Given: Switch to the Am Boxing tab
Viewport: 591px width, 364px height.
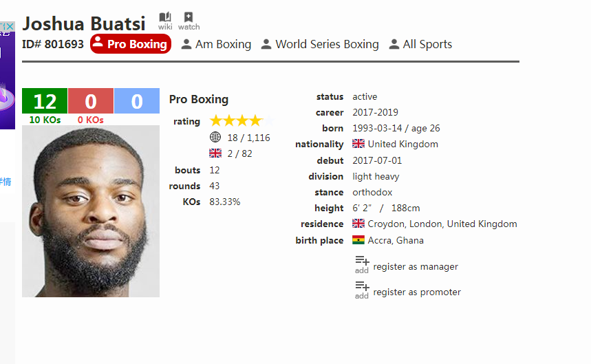Looking at the screenshot, I should click(216, 44).
